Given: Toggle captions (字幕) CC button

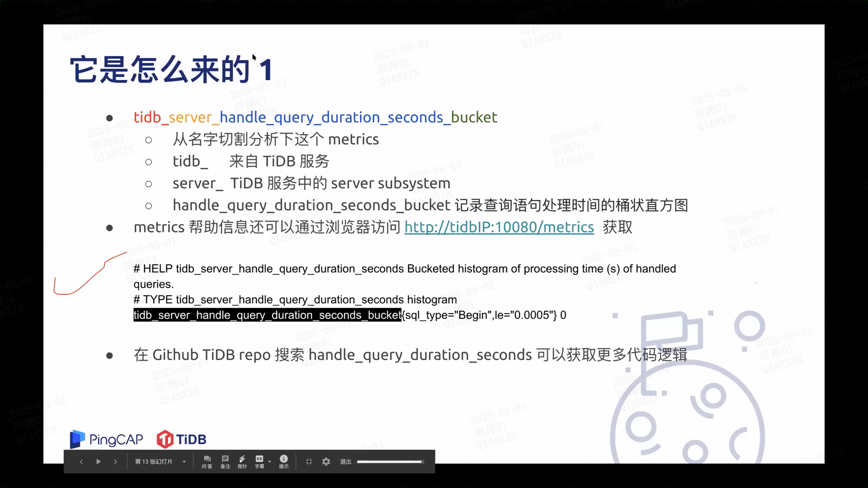Looking at the screenshot, I should pyautogui.click(x=259, y=462).
